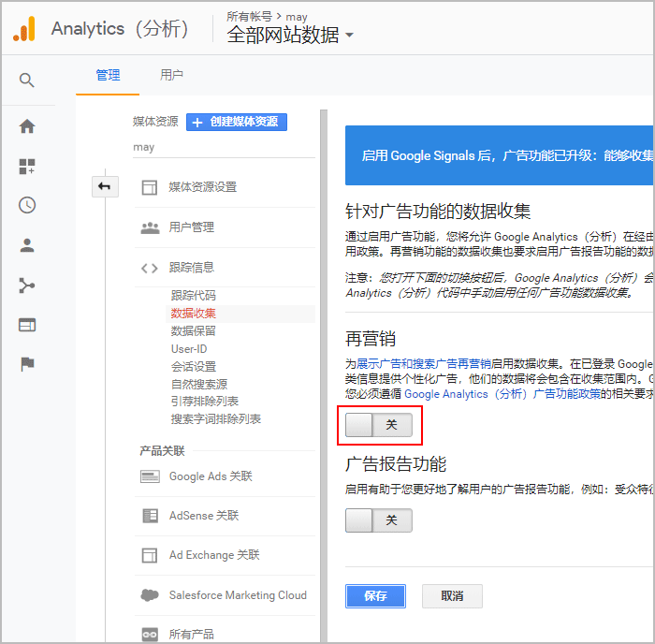Click the search magnifier icon in sidebar

27,80
